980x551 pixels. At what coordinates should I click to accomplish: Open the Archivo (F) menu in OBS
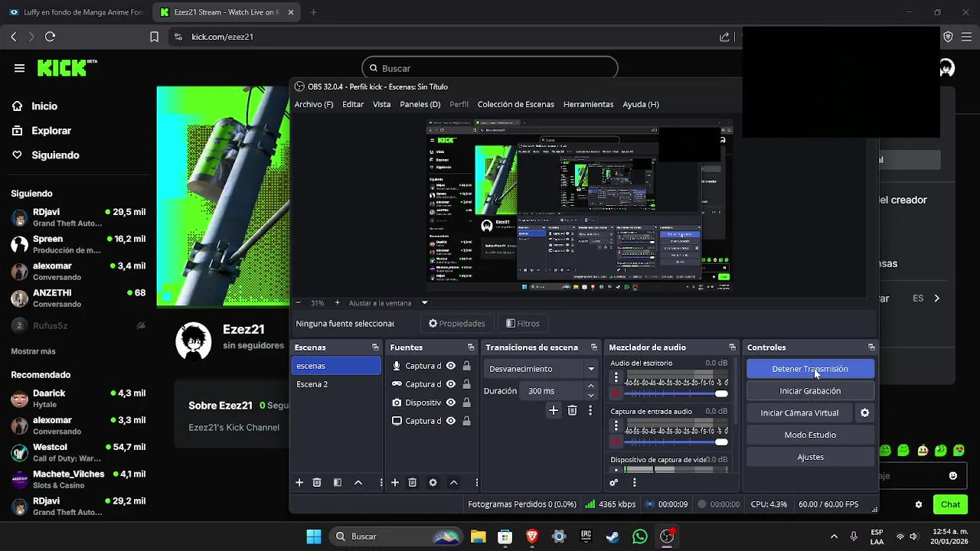tap(314, 104)
